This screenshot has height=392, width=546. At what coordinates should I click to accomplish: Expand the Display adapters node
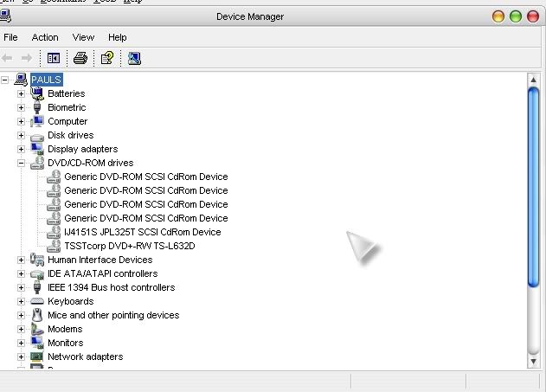pyautogui.click(x=22, y=149)
